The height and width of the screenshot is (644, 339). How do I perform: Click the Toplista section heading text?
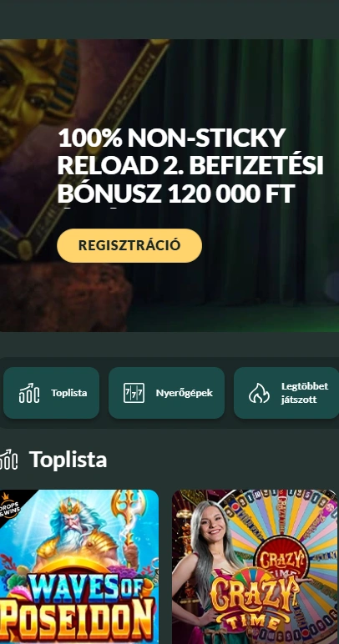point(68,460)
